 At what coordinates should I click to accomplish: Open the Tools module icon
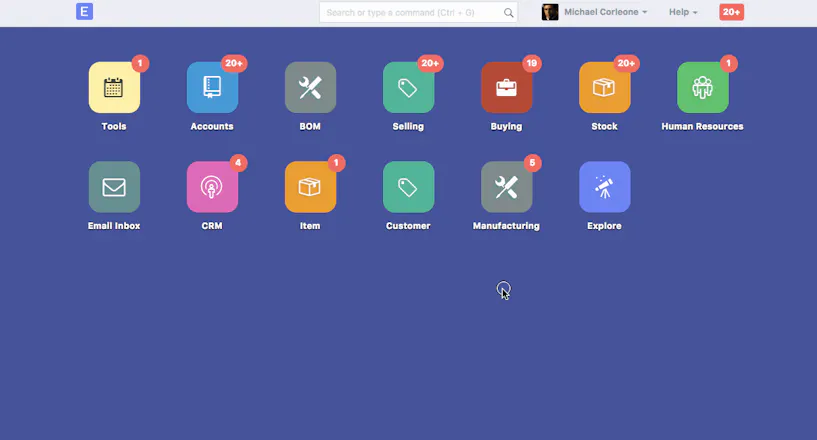[114, 88]
